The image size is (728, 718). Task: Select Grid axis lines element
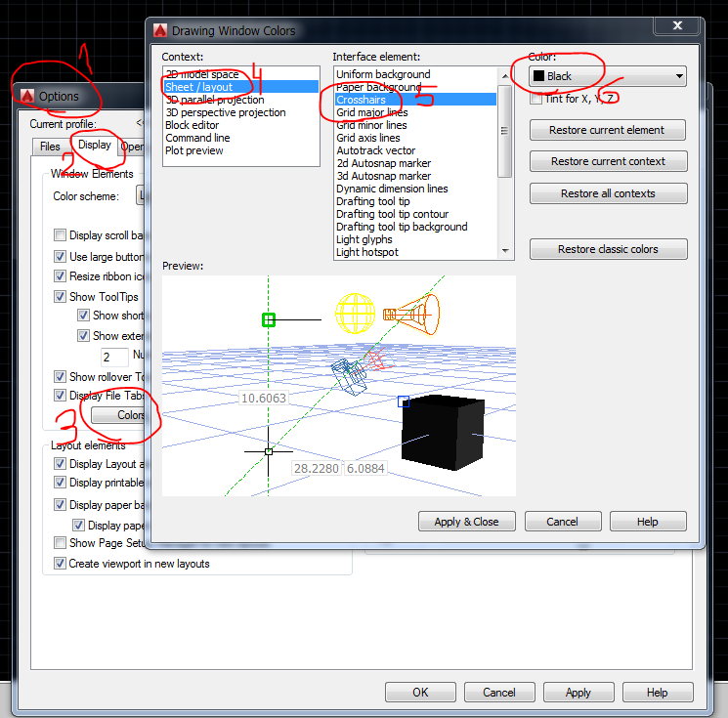tap(415, 138)
